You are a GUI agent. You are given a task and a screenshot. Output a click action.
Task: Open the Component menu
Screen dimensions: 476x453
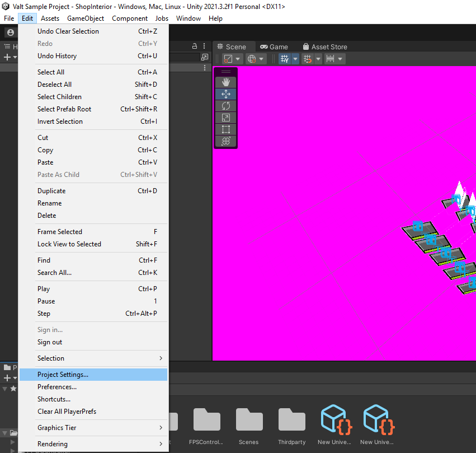[130, 18]
